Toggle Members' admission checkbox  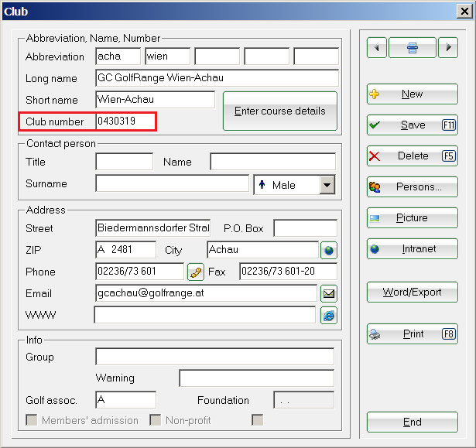pos(32,420)
